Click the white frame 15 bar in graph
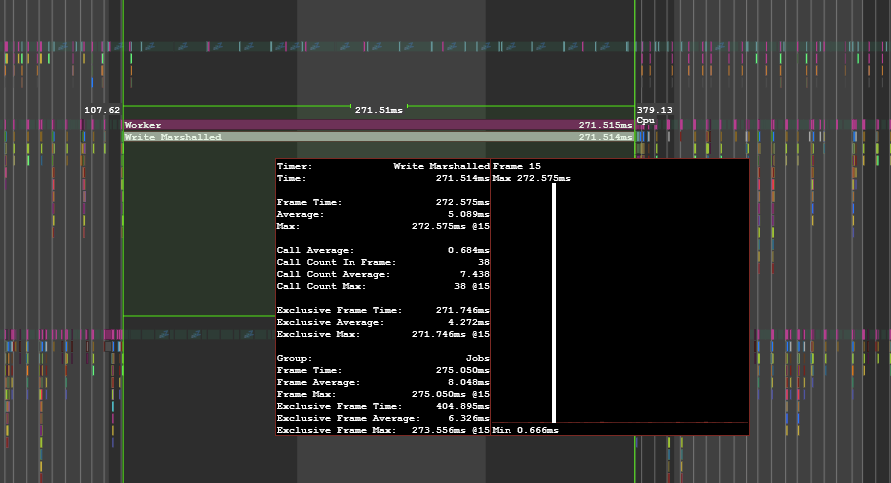This screenshot has width=891, height=483. click(x=554, y=303)
